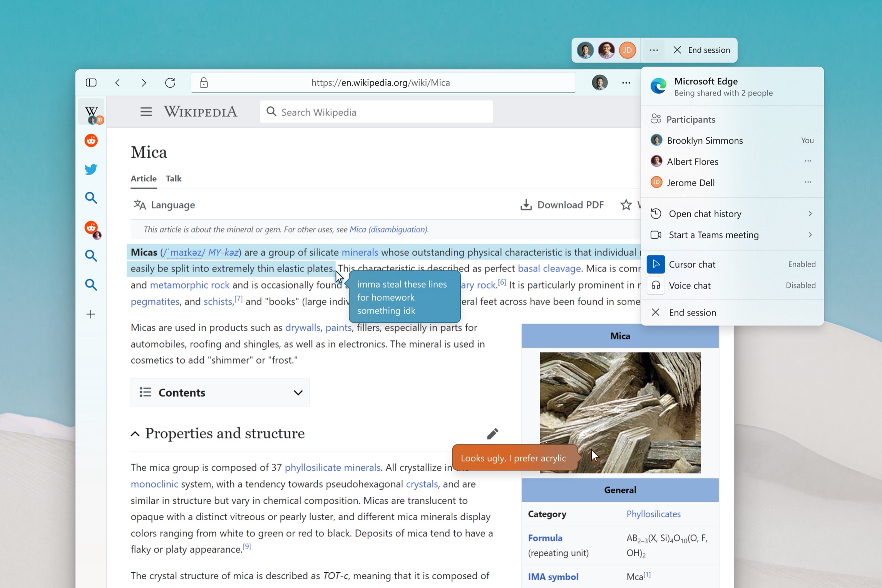Follow the Mica (disambiguation) link
The height and width of the screenshot is (588, 882).
pos(388,229)
